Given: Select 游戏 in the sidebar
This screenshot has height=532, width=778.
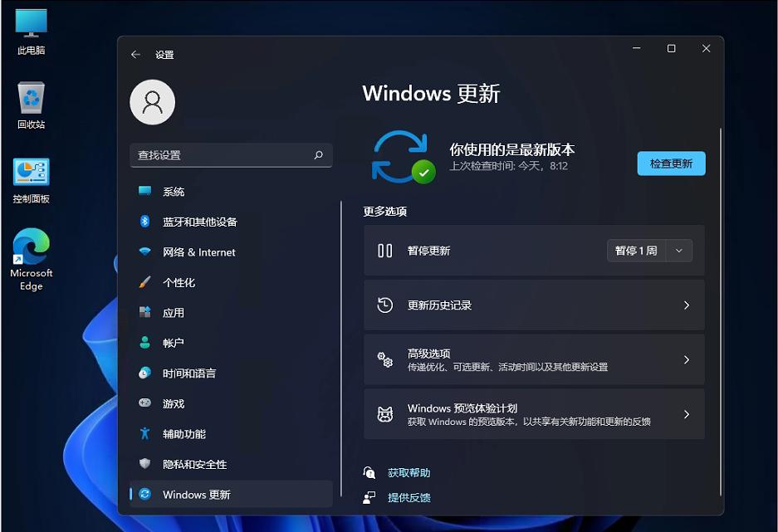Looking at the screenshot, I should [x=231, y=403].
